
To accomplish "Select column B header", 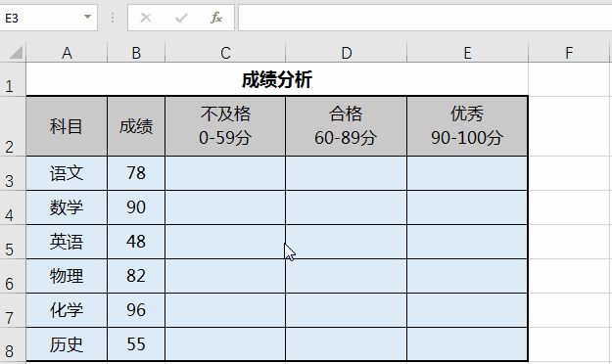I will click(x=136, y=53).
